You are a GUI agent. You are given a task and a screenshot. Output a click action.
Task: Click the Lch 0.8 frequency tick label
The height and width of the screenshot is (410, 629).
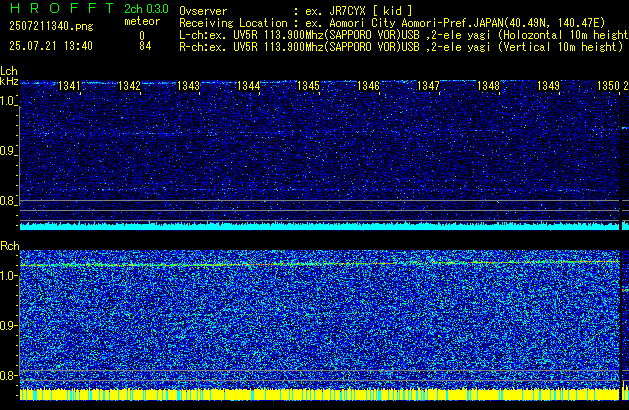pyautogui.click(x=8, y=201)
